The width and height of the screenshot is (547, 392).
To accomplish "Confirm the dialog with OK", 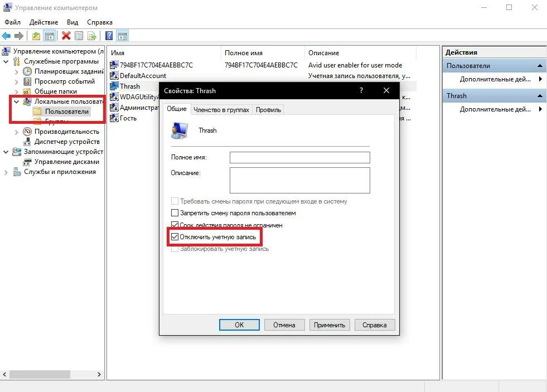I will tap(239, 325).
